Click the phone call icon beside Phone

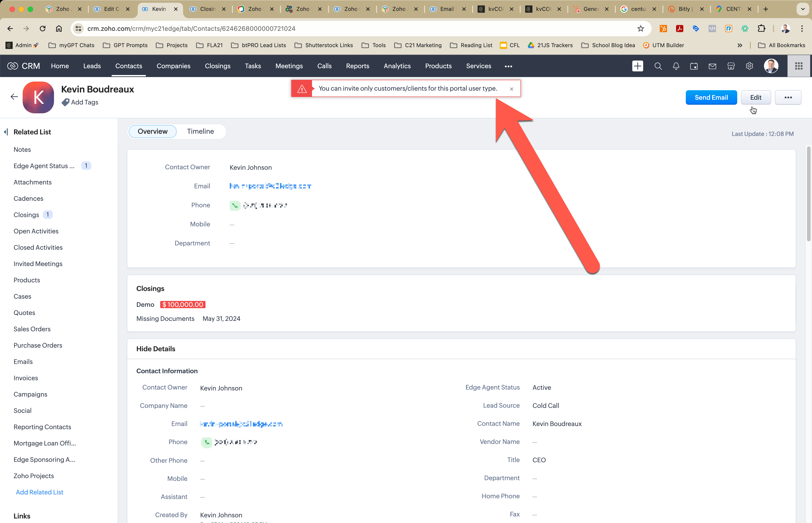pos(234,206)
